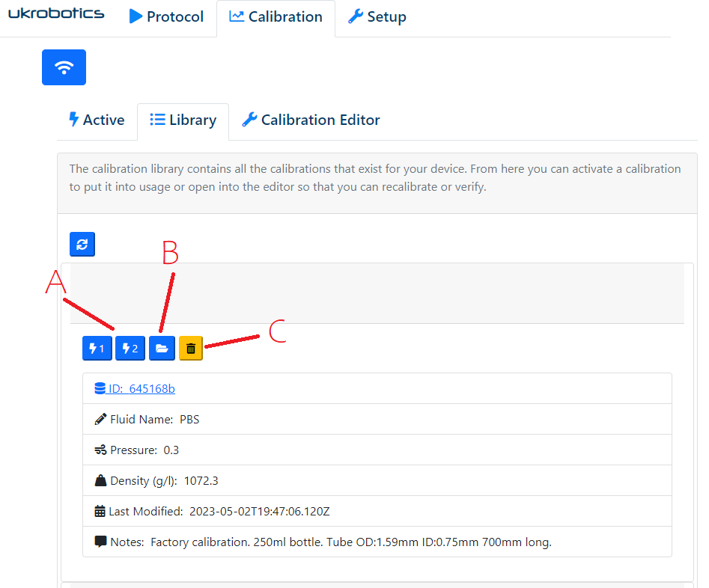Select the Pressure 0.3 row
The image size is (709, 588).
coord(377,450)
